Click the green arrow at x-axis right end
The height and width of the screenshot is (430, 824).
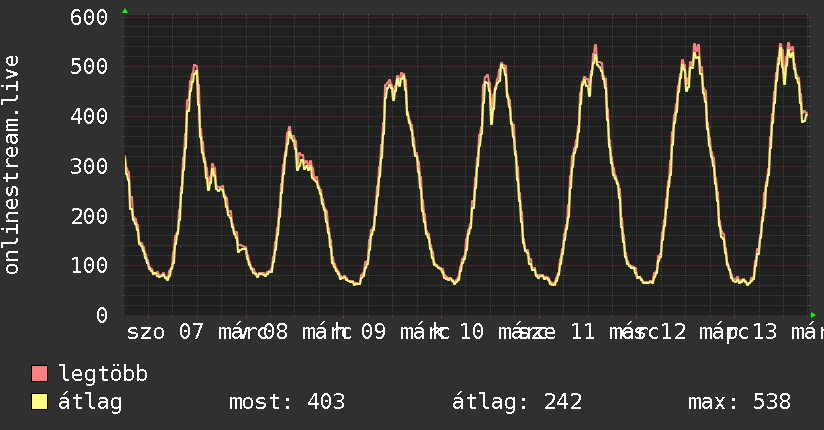tap(813, 315)
